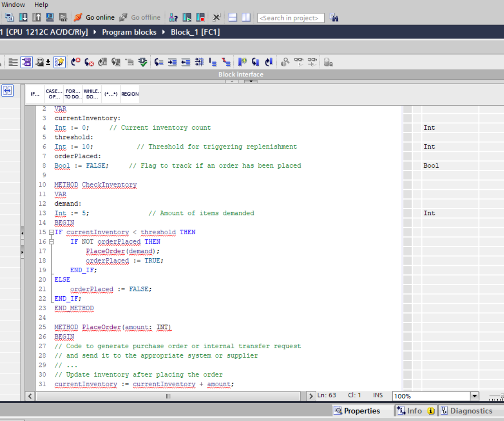Click the binoculars search icon
This screenshot has width=504, height=421.
[334, 17]
